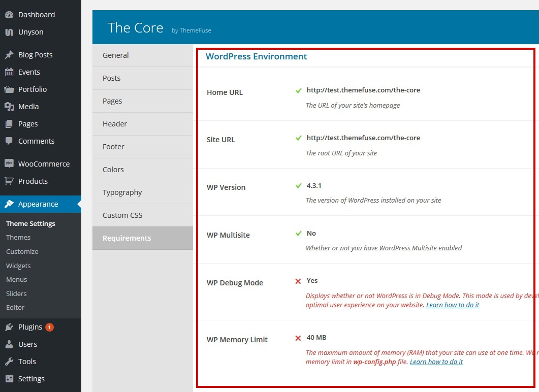Open the Events section
Screen dimensions: 539x392
41,72
